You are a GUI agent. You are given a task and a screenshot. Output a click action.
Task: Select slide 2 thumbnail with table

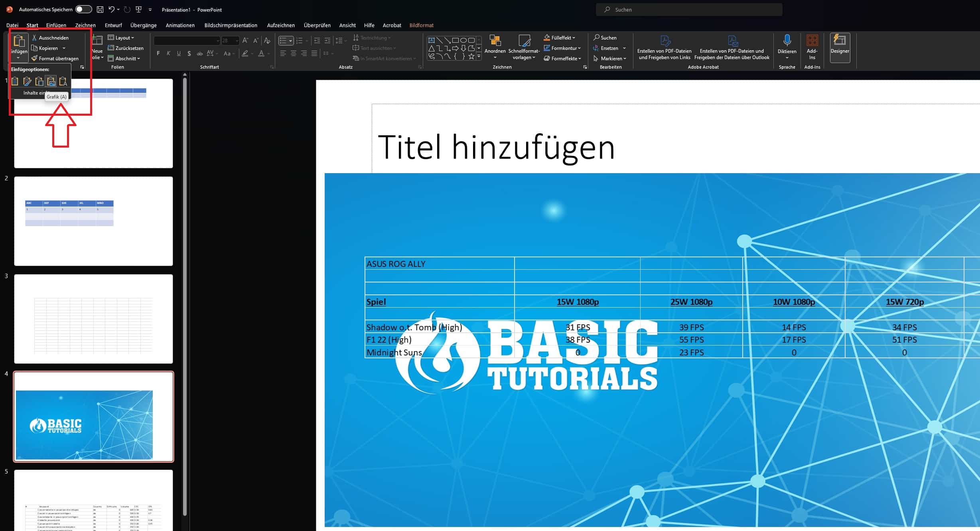pyautogui.click(x=93, y=221)
